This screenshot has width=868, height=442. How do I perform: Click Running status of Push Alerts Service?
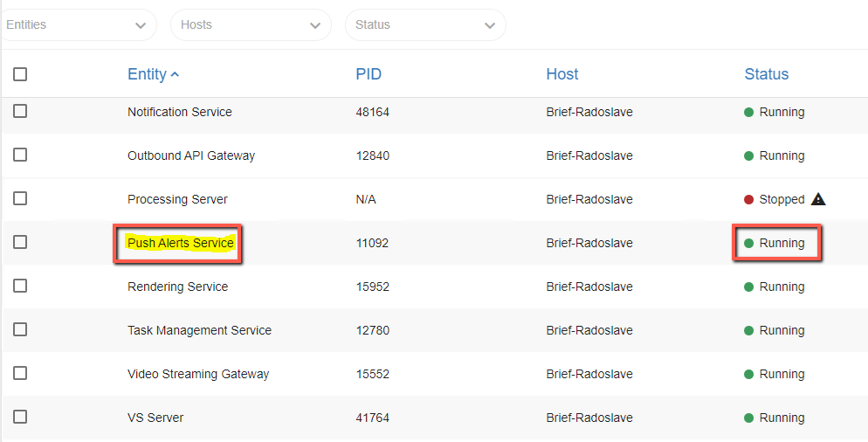click(x=782, y=243)
